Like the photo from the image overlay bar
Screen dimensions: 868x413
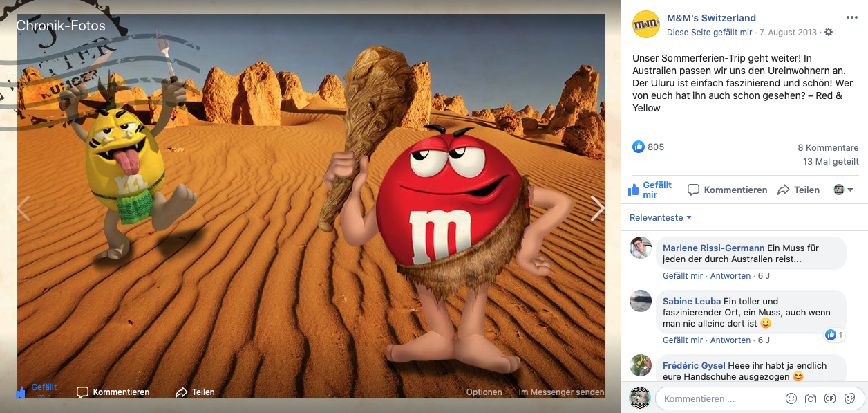pyautogui.click(x=37, y=392)
